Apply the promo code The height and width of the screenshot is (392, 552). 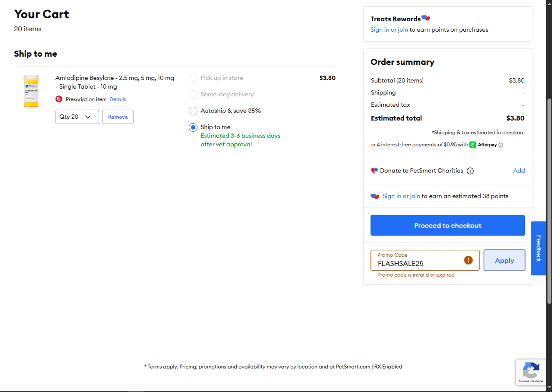pos(504,260)
